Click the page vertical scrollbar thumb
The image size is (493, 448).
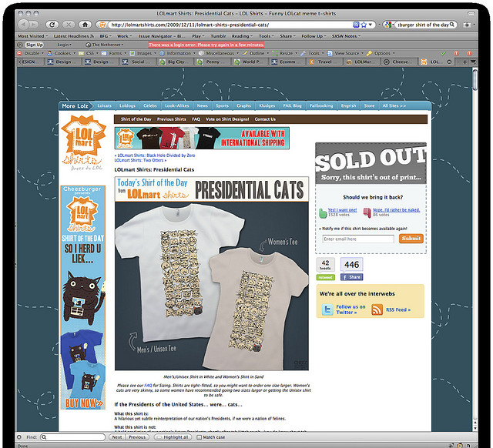(x=475, y=79)
